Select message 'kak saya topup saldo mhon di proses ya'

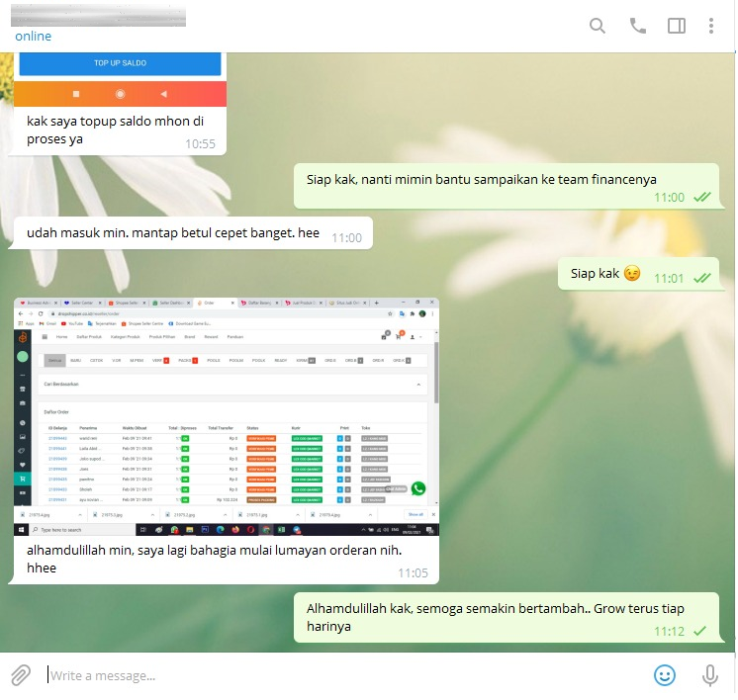115,130
